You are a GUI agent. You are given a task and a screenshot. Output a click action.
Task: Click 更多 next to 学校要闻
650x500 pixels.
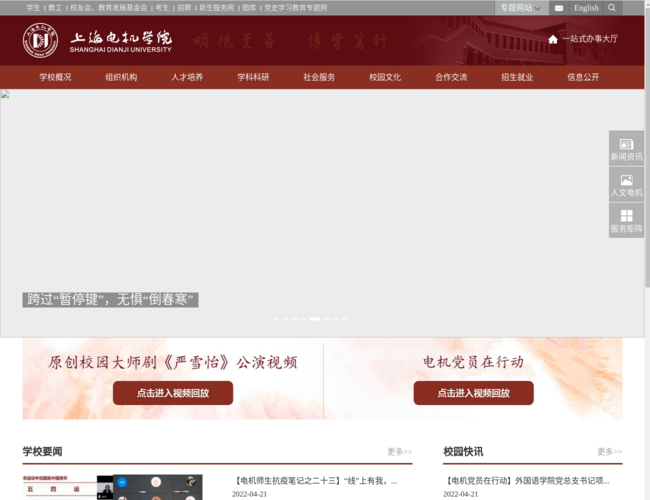(x=399, y=452)
